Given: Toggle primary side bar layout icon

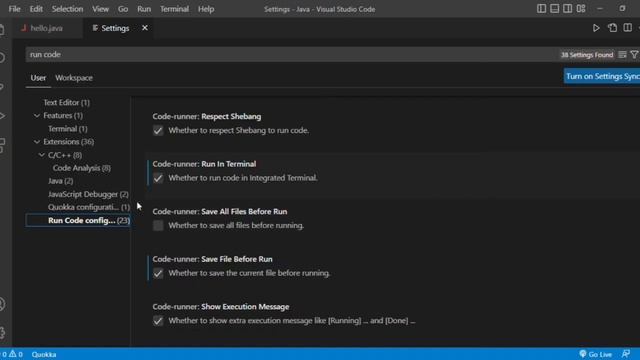Looking at the screenshot, I should pos(541,9).
